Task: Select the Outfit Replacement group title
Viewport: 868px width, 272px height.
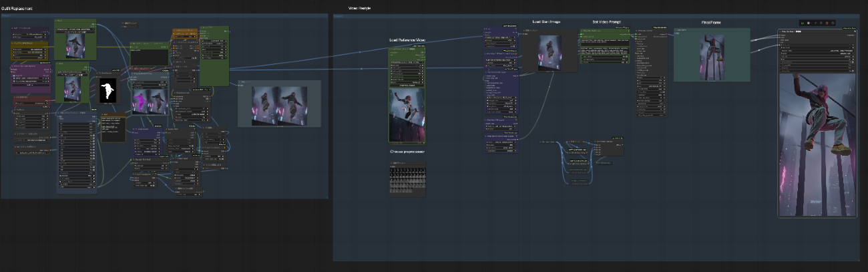Action: (17, 8)
